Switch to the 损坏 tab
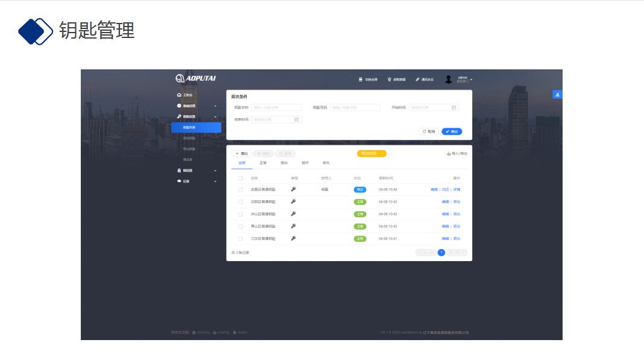Viewport: 644px width, 363px height. pyautogui.click(x=305, y=163)
